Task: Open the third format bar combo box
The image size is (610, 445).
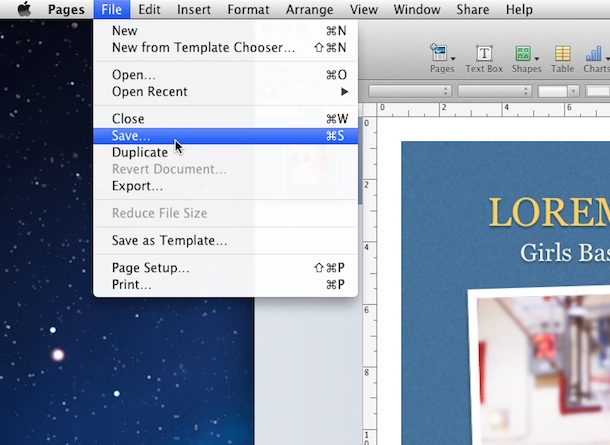Action: coord(558,91)
